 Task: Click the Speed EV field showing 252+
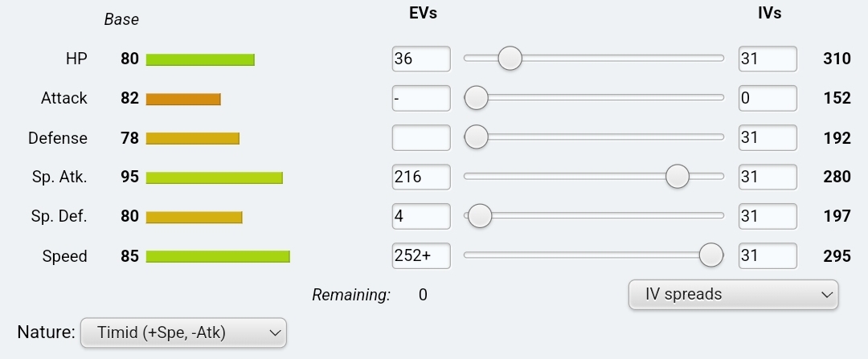(x=421, y=255)
